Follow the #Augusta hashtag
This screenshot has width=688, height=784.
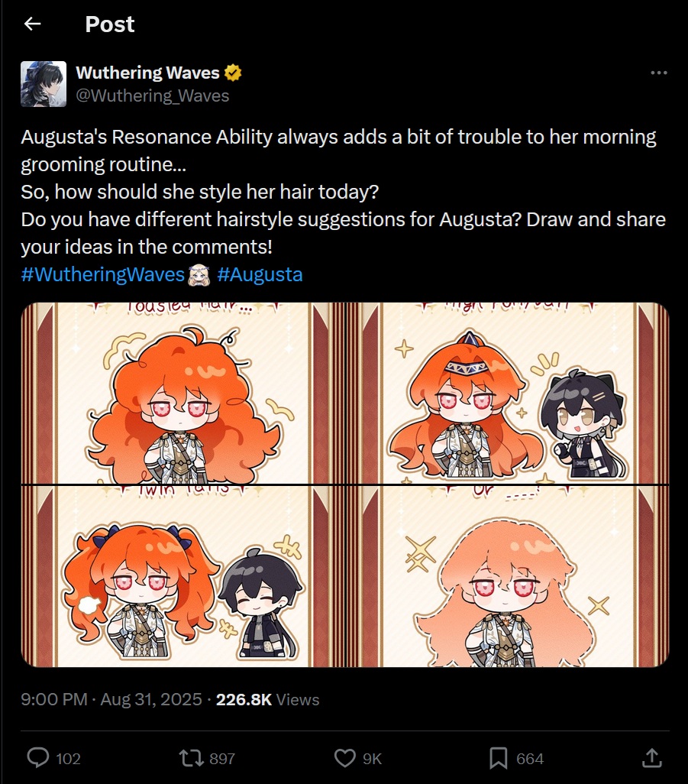(x=260, y=274)
